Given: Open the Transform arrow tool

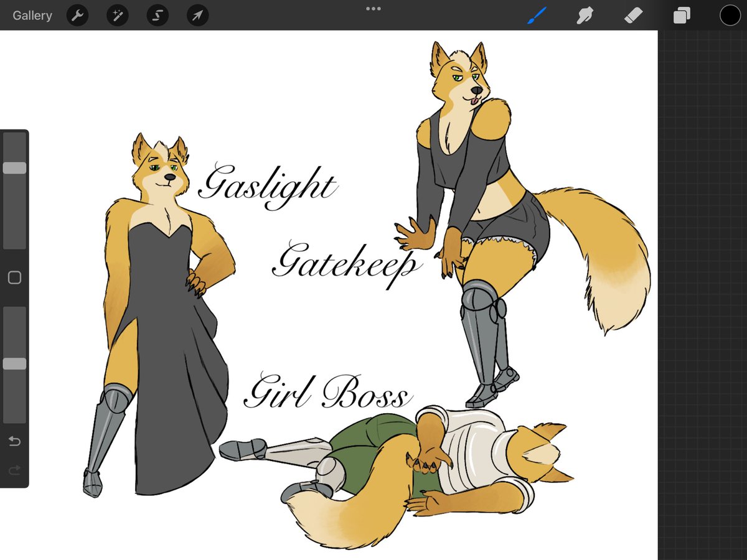Looking at the screenshot, I should tap(197, 15).
